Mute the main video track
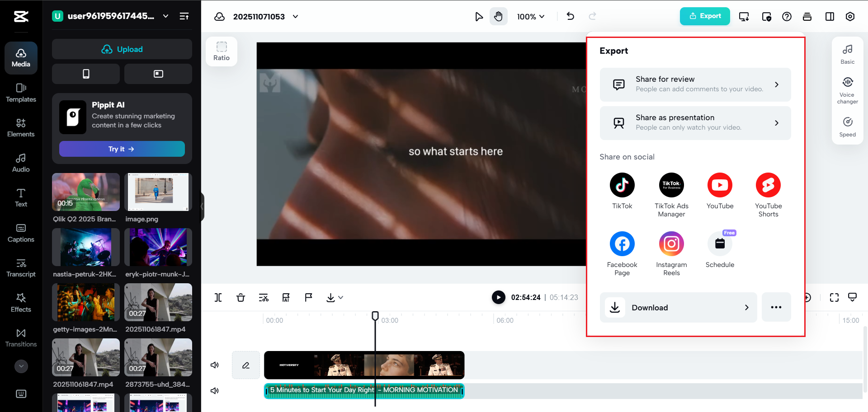 tap(215, 365)
